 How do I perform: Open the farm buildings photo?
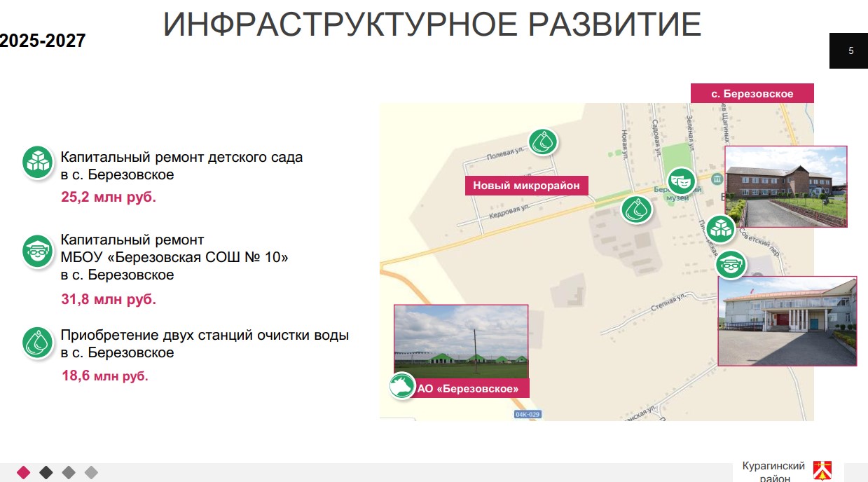[461, 341]
